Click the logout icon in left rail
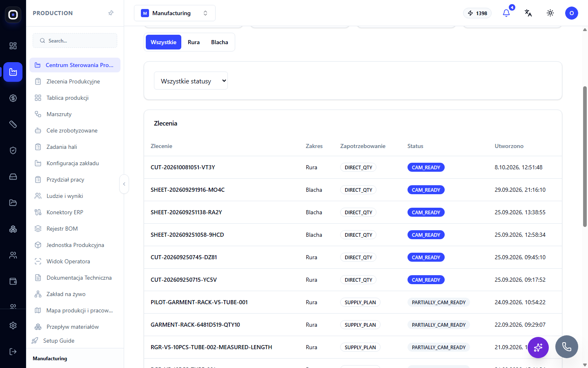 point(13,352)
